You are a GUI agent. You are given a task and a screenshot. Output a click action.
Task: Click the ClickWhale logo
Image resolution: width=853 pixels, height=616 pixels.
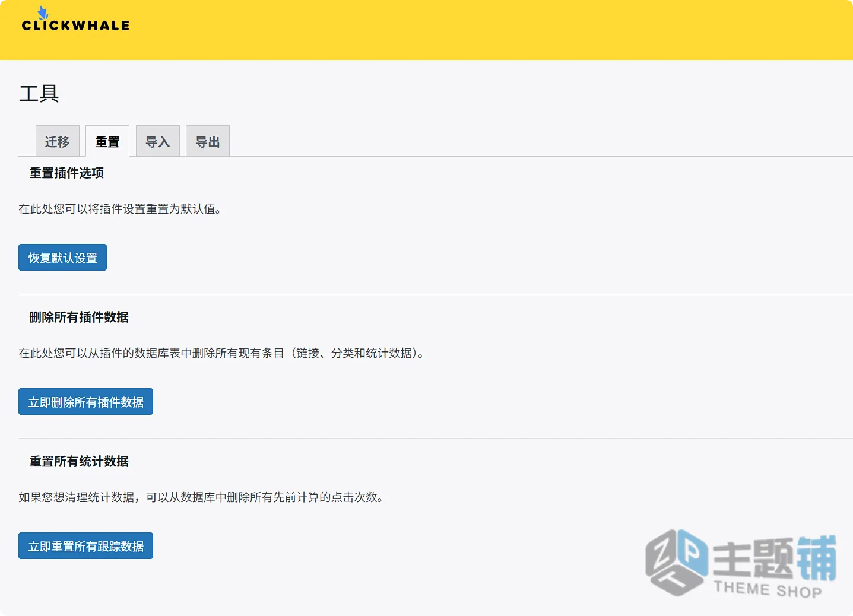pyautogui.click(x=75, y=19)
